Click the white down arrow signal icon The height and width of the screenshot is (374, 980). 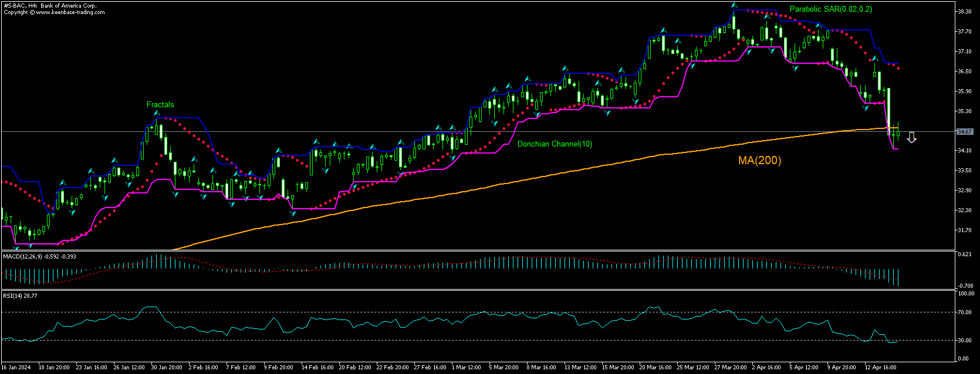911,138
